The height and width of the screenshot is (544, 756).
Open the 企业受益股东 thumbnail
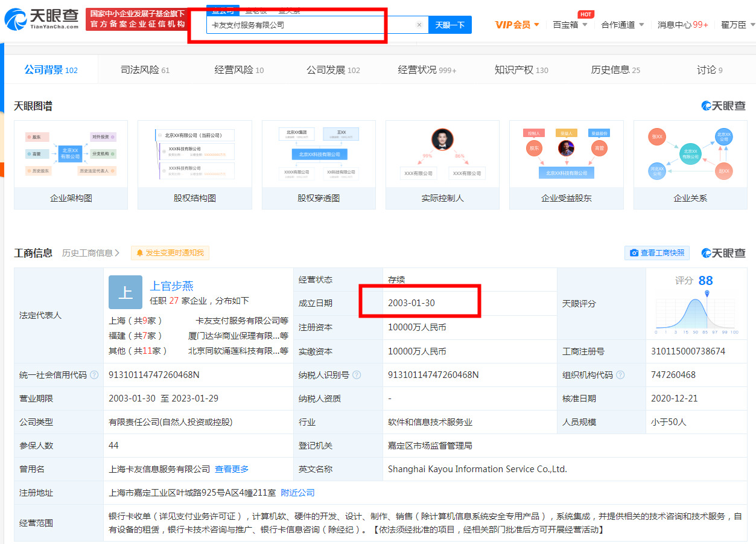(567, 165)
